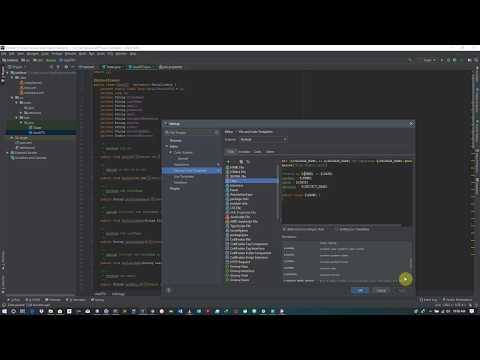
Task: Close the Settings dialog
Action: (x=411, y=124)
